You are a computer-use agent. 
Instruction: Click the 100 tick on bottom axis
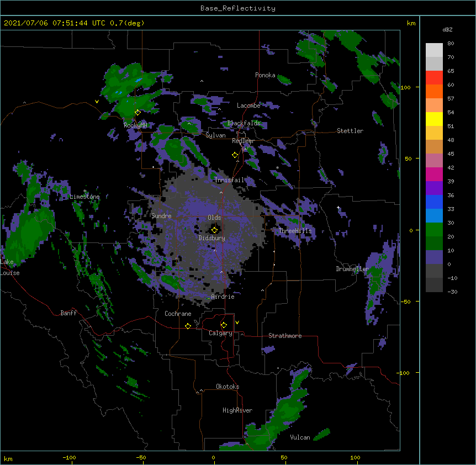(355, 457)
